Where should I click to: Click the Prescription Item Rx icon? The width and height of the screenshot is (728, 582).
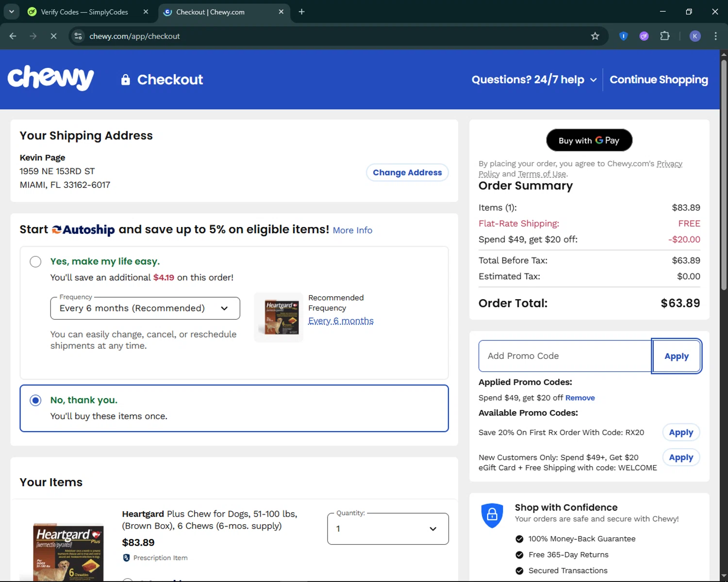127,558
